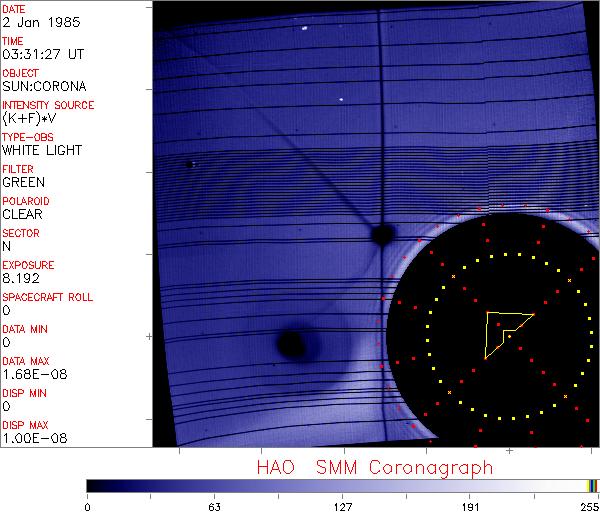Select the exposure value "8.192"
Image resolution: width=600 pixels, height=512 pixels.
click(x=20, y=279)
